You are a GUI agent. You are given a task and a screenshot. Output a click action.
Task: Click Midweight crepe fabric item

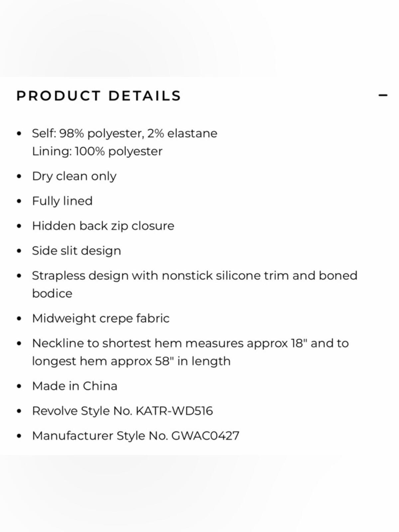[x=101, y=319]
